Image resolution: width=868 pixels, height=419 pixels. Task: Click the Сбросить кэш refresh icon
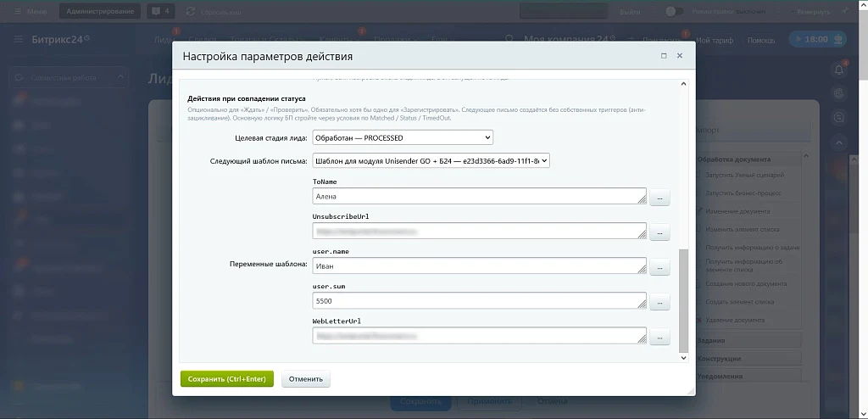(191, 11)
